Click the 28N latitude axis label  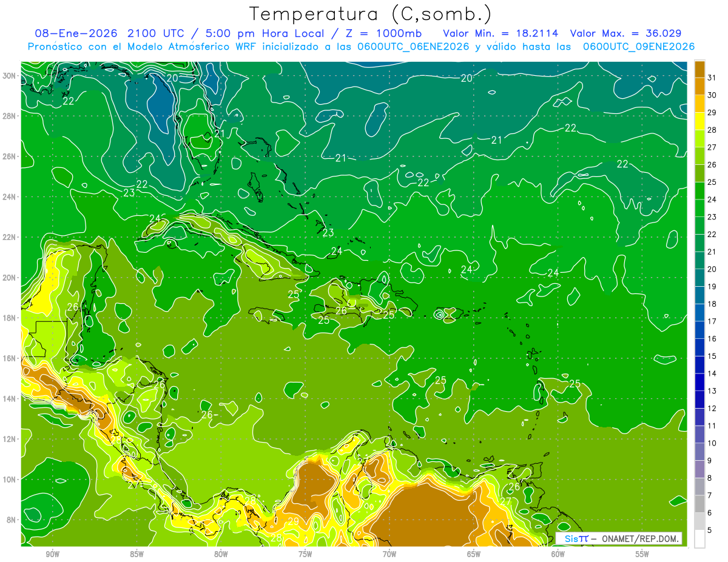[x=10, y=116]
